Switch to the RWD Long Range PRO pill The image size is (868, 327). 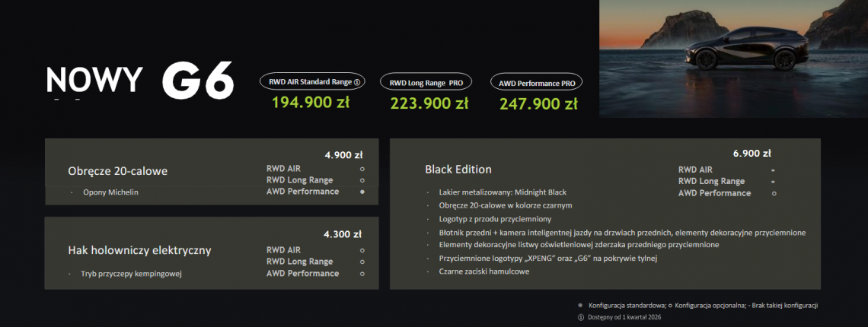(426, 82)
